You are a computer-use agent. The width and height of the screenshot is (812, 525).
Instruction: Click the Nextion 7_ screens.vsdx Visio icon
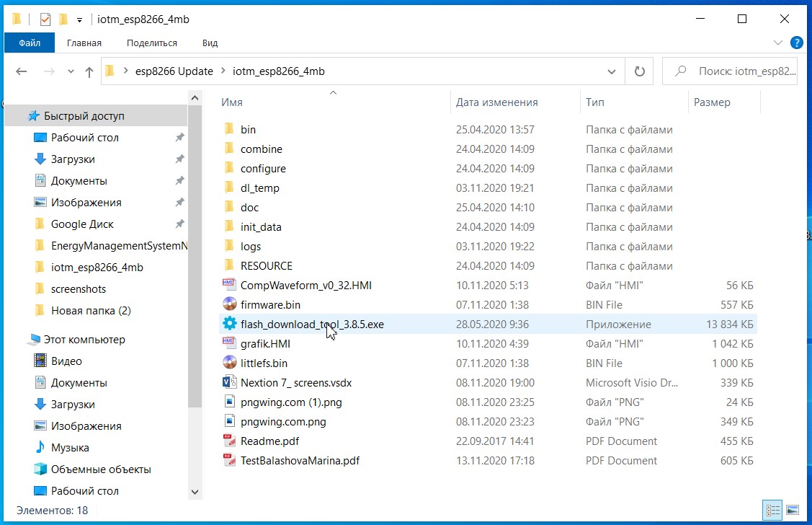(x=229, y=383)
